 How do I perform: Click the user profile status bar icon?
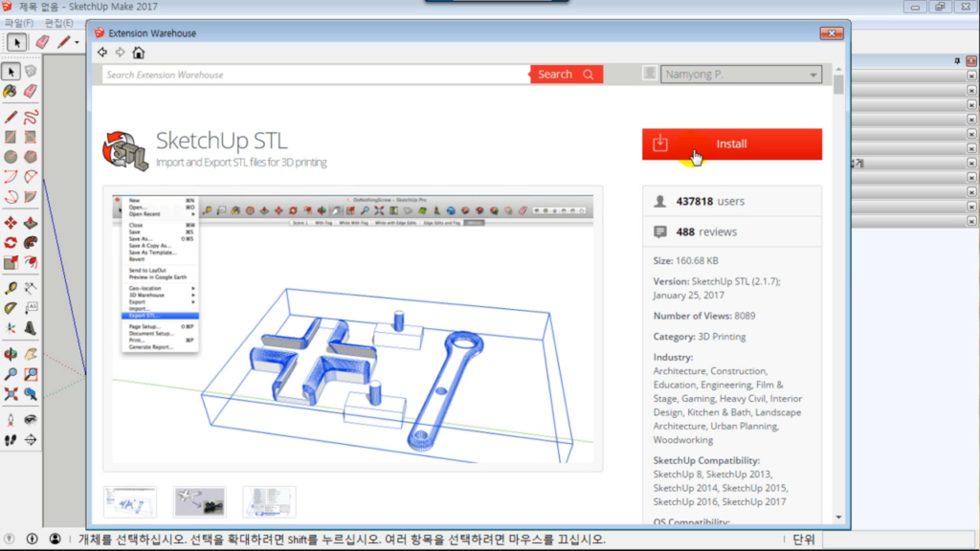tap(55, 540)
